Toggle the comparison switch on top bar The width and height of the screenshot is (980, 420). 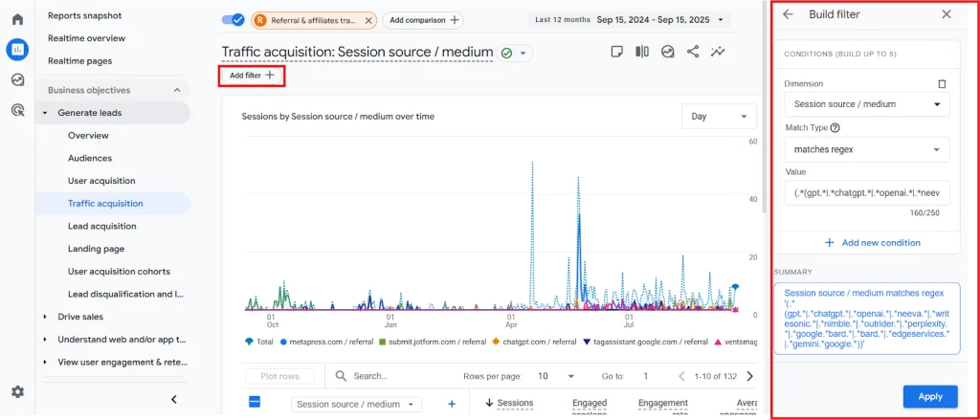(x=233, y=19)
